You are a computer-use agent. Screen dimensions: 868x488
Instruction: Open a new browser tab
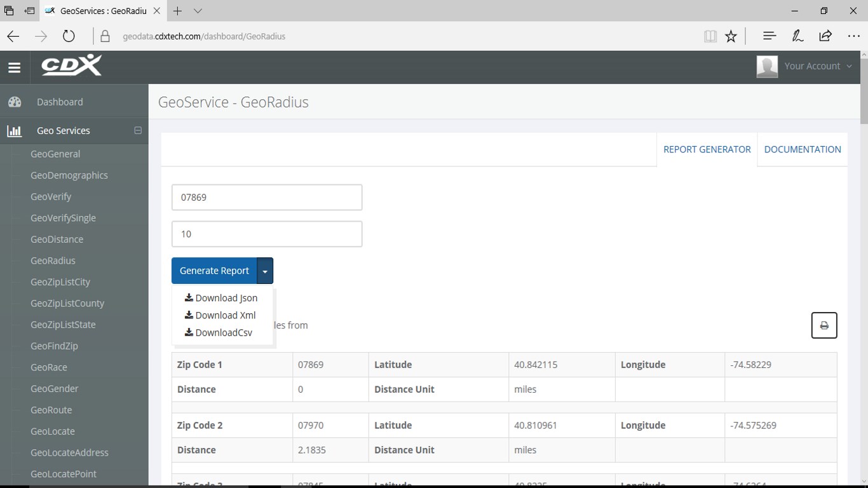(x=177, y=11)
